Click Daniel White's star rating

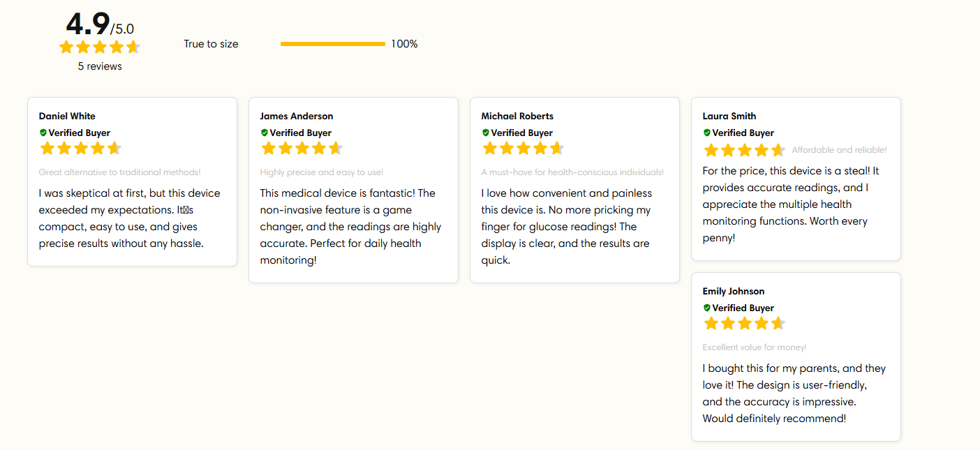tap(81, 149)
